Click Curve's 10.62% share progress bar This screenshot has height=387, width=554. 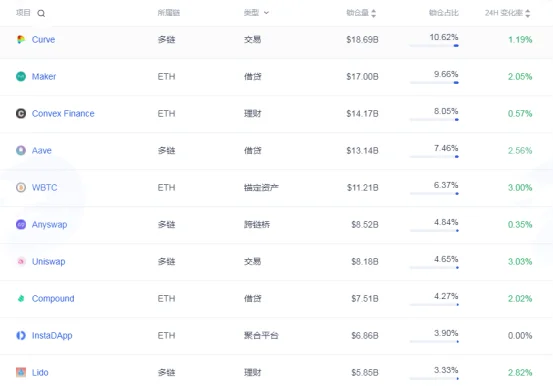click(434, 46)
